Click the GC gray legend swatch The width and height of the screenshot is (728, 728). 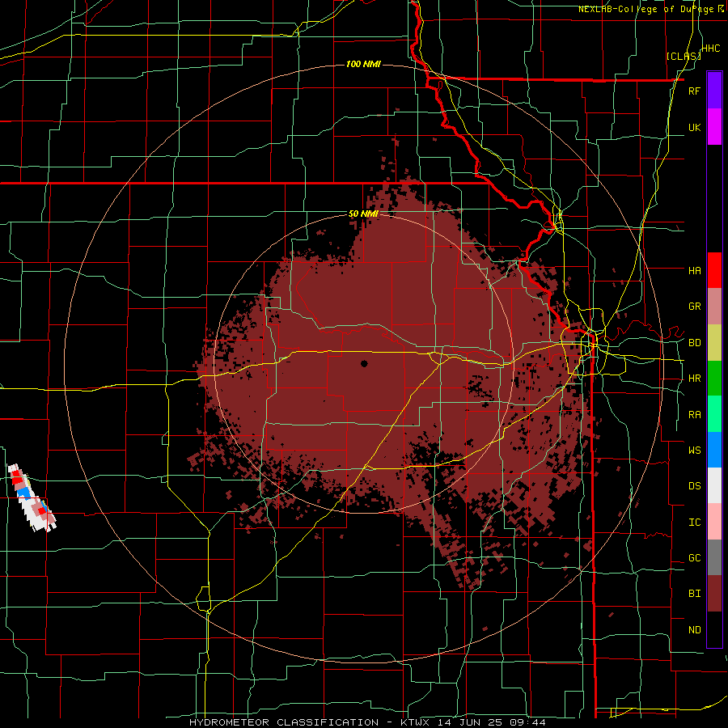tap(714, 557)
